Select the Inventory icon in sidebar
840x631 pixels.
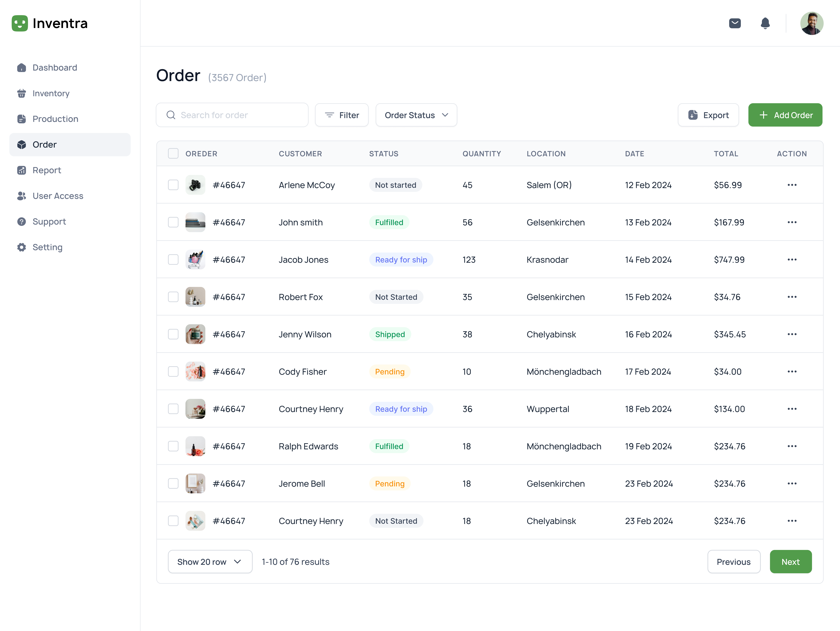21,93
